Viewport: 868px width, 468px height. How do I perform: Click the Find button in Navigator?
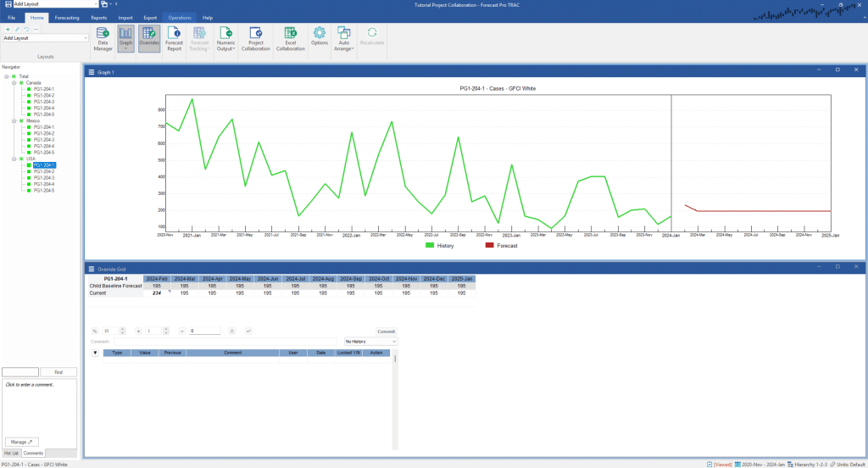pyautogui.click(x=58, y=372)
